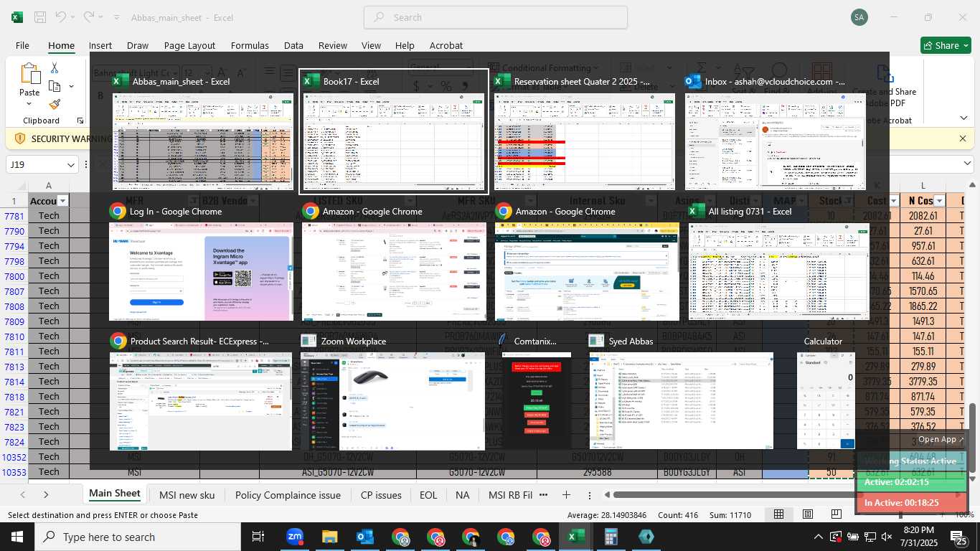Cut the selection with the scissors icon

click(55, 68)
